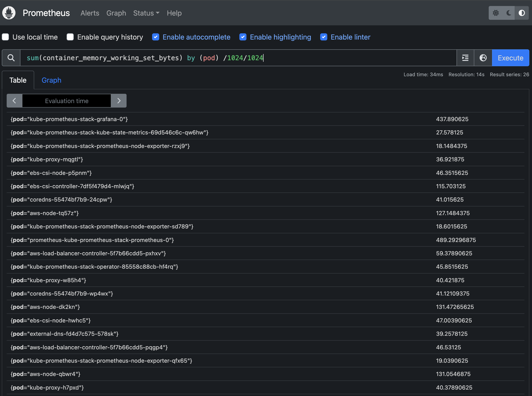This screenshot has height=396, width=532.
Task: Switch to the Graph results tab
Action: click(51, 80)
